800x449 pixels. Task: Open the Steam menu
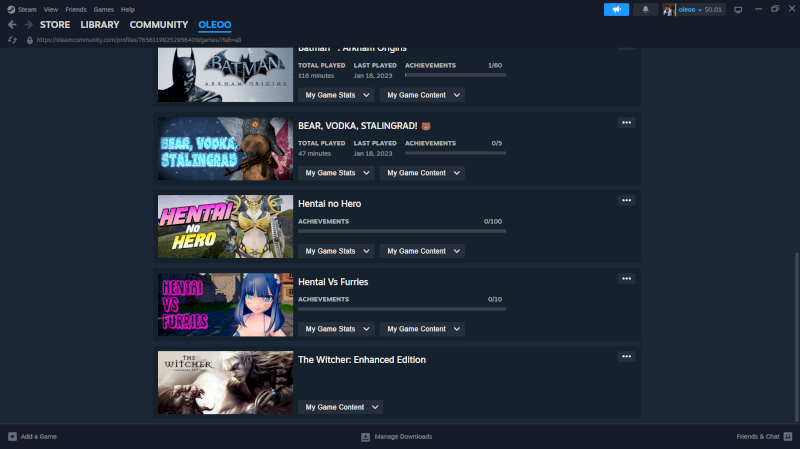[27, 9]
